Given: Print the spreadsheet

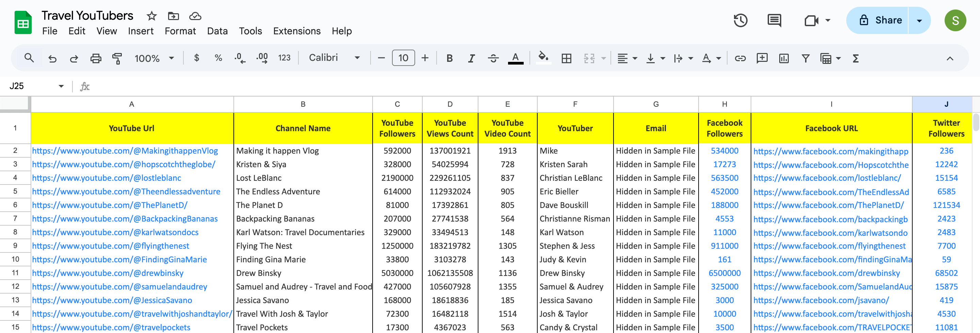Looking at the screenshot, I should 96,58.
